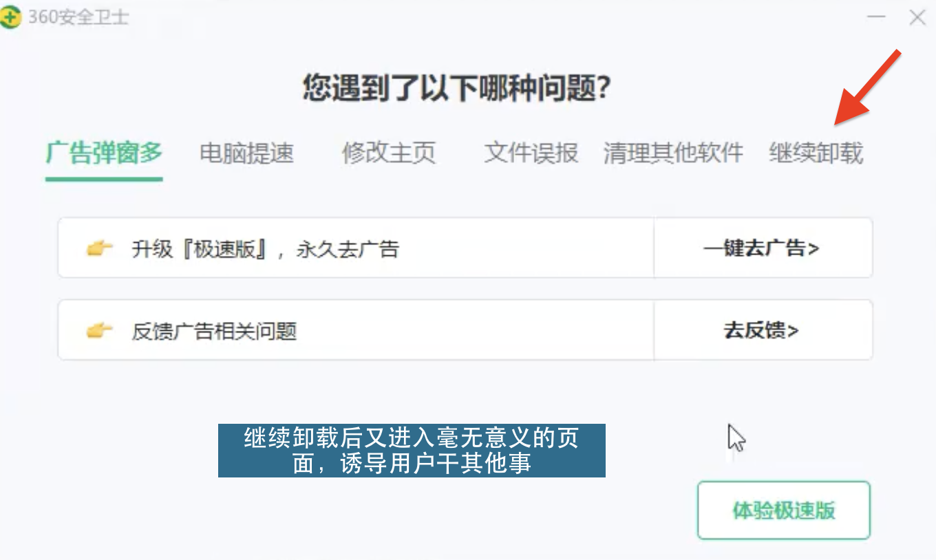The width and height of the screenshot is (936, 560).
Task: Click the 升级『极速版』永久去广告 row text
Action: 266,248
